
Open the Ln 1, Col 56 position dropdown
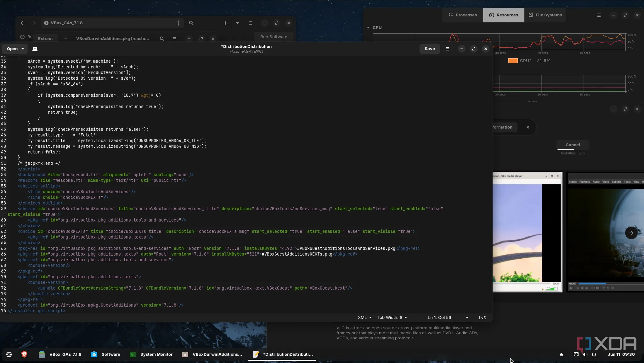click(448, 318)
